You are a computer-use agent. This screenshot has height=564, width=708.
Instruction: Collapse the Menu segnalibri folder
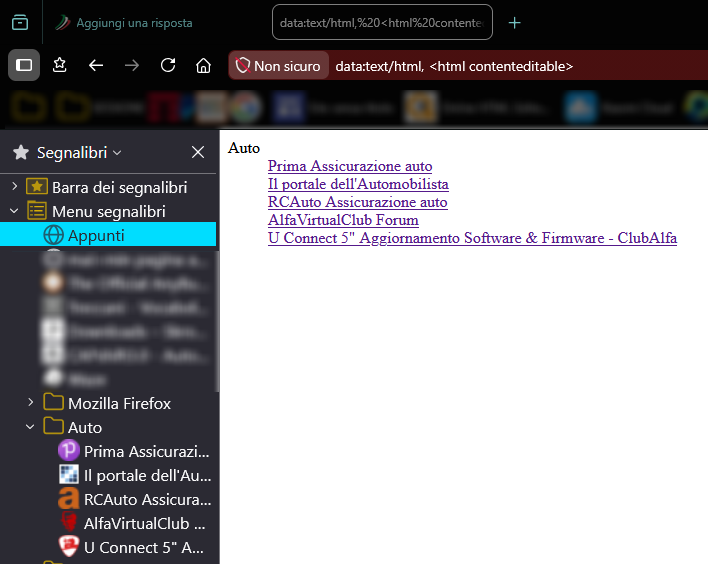14,211
